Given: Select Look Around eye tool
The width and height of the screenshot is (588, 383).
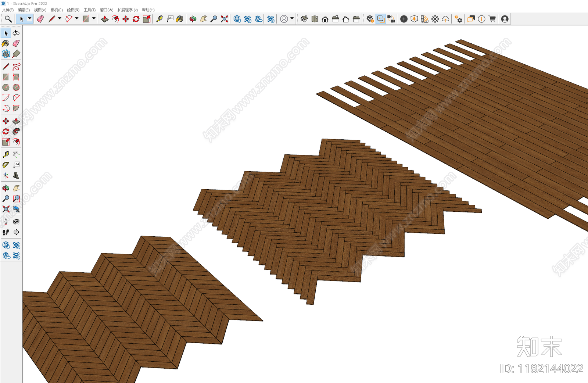Looking at the screenshot, I should [16, 222].
